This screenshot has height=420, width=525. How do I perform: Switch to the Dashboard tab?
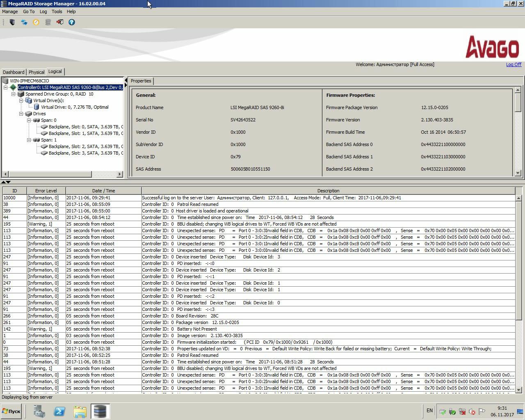click(14, 72)
